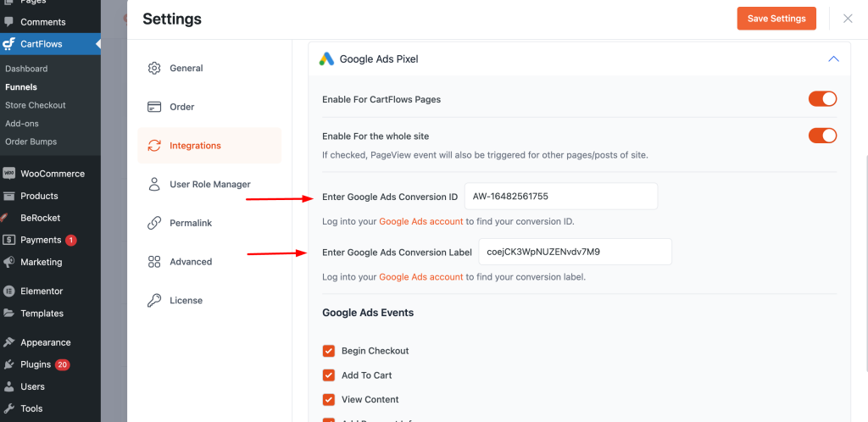
Task: Click the Order card icon
Action: (x=154, y=107)
